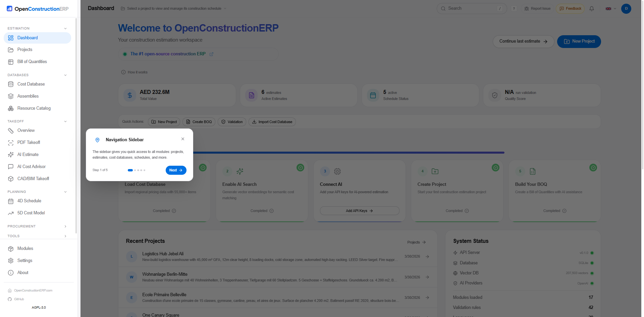Click the PDF Takeoff scan icon

(11, 143)
